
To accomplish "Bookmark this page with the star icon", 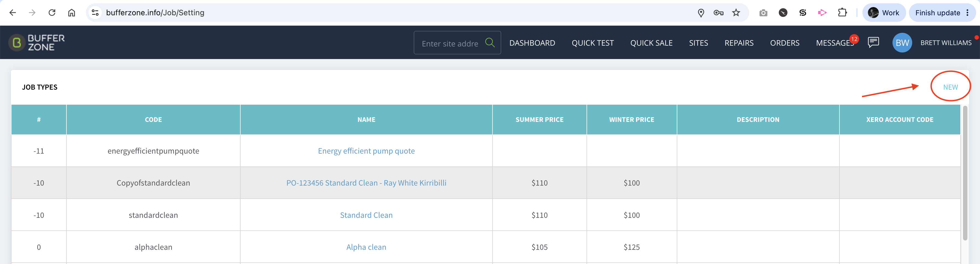I will coord(736,13).
